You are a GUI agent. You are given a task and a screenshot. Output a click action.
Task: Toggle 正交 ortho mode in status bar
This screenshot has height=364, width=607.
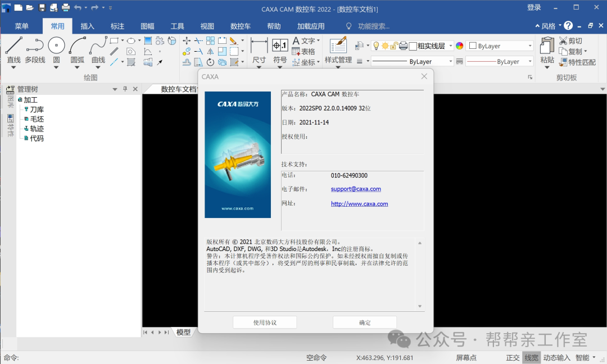click(513, 358)
